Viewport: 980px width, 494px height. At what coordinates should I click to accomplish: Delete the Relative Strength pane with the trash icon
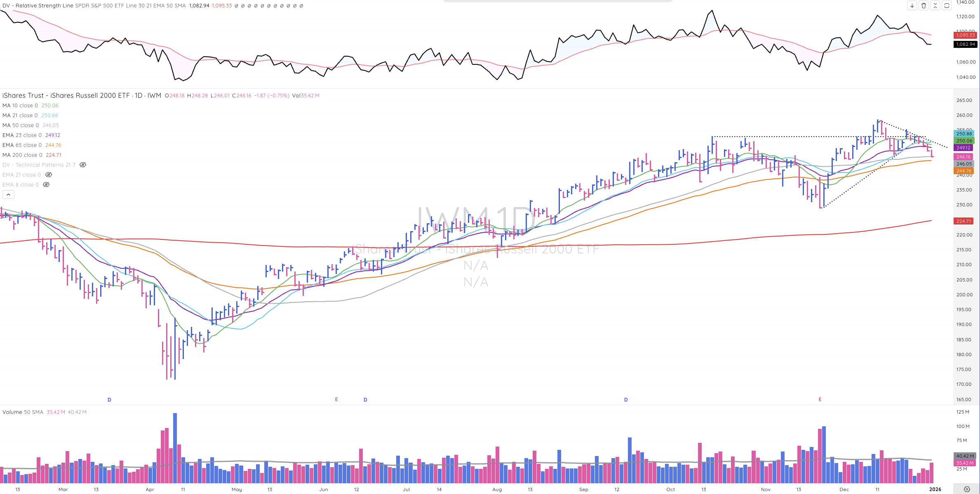point(924,5)
